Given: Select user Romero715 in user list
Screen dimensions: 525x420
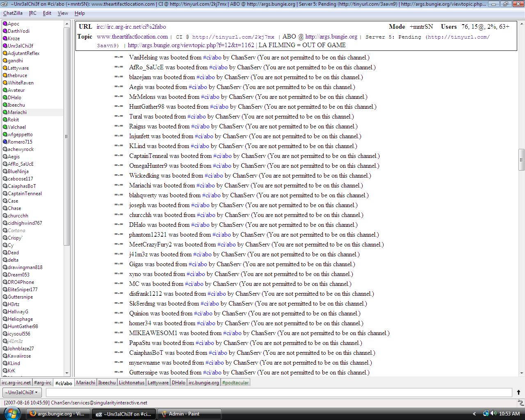Looking at the screenshot, I should [20, 142].
